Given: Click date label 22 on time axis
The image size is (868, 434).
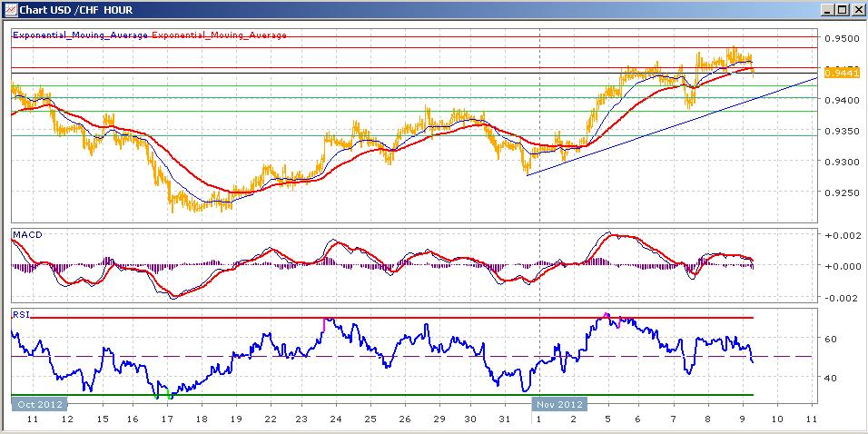Looking at the screenshot, I should coord(269,419).
